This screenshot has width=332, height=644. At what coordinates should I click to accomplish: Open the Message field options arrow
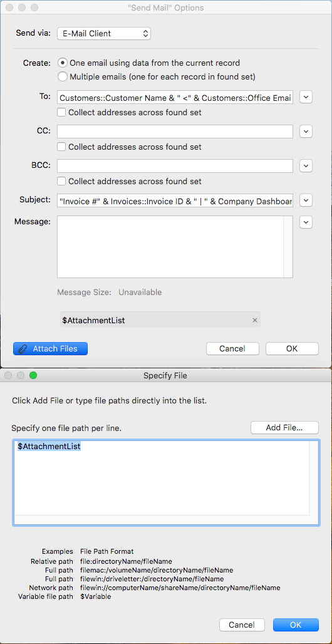click(x=306, y=222)
